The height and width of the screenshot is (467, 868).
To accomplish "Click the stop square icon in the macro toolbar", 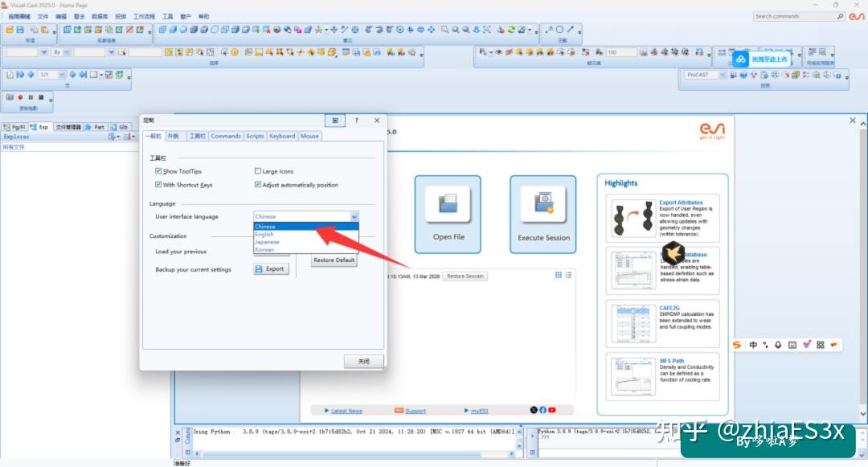I will pyautogui.click(x=41, y=97).
